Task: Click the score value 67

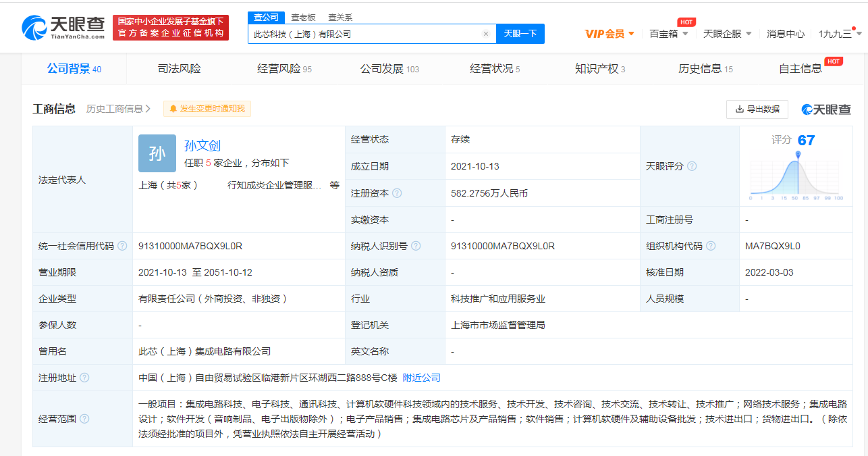Action: tap(806, 141)
